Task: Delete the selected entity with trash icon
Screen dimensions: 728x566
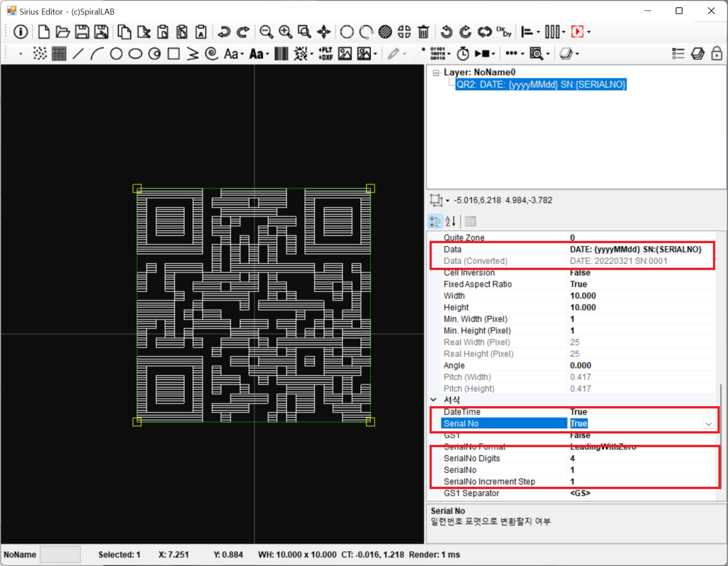Action: (x=424, y=32)
